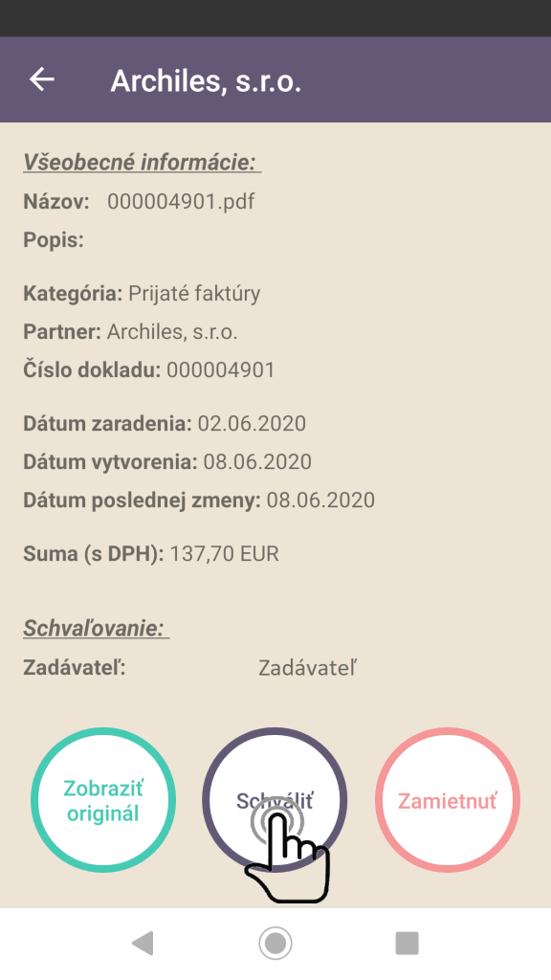Click the Všeobecné informácie heading
The height and width of the screenshot is (980, 551).
142,162
